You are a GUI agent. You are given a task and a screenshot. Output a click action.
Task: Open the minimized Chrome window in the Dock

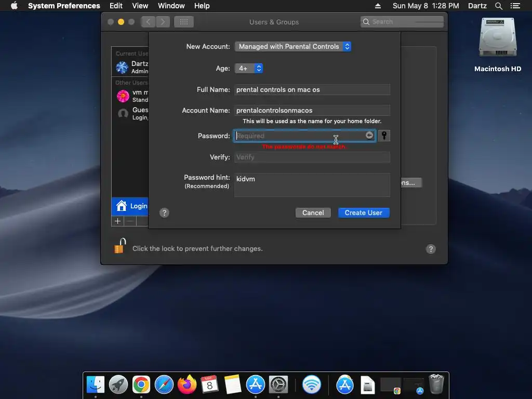pos(391,386)
